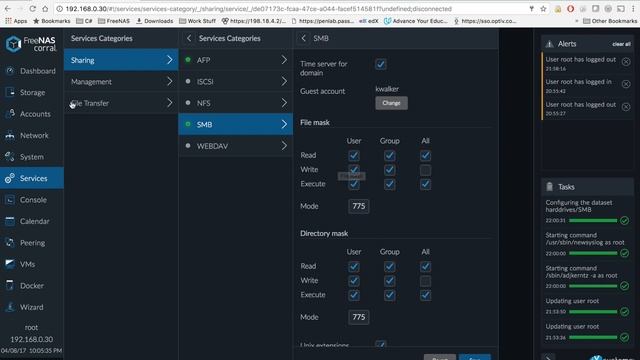Viewport: 640px width, 360px height.
Task: Click the browser reload icon
Action: click(x=33, y=9)
